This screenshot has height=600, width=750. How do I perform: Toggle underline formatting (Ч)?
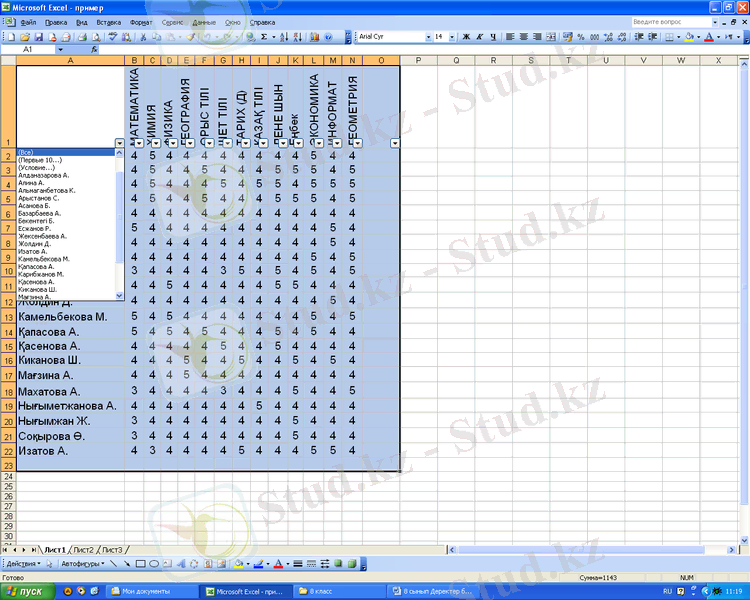click(492, 37)
